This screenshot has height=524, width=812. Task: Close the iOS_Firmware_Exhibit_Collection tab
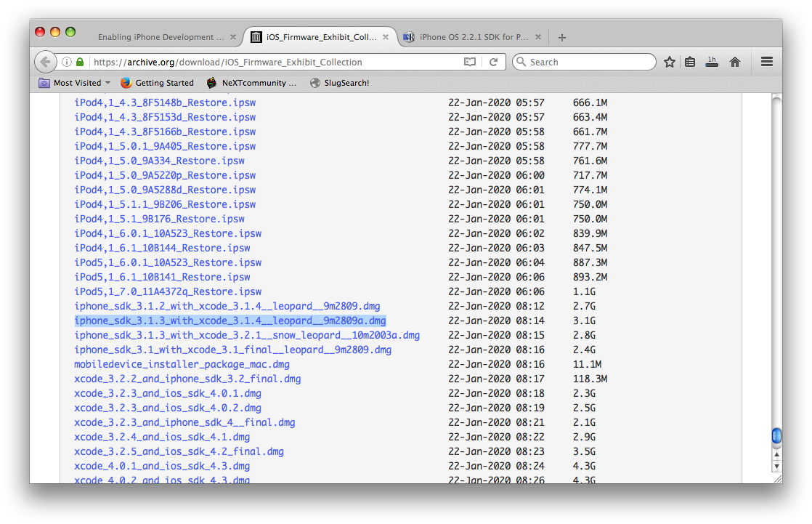pyautogui.click(x=386, y=37)
